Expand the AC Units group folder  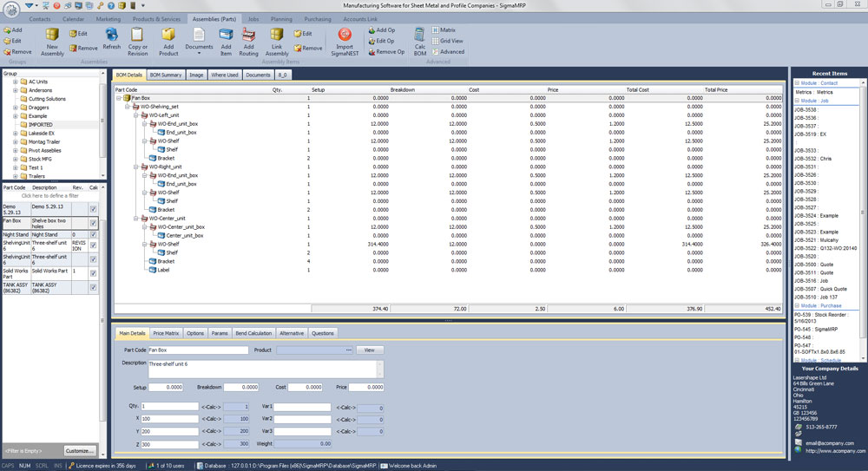(x=15, y=82)
